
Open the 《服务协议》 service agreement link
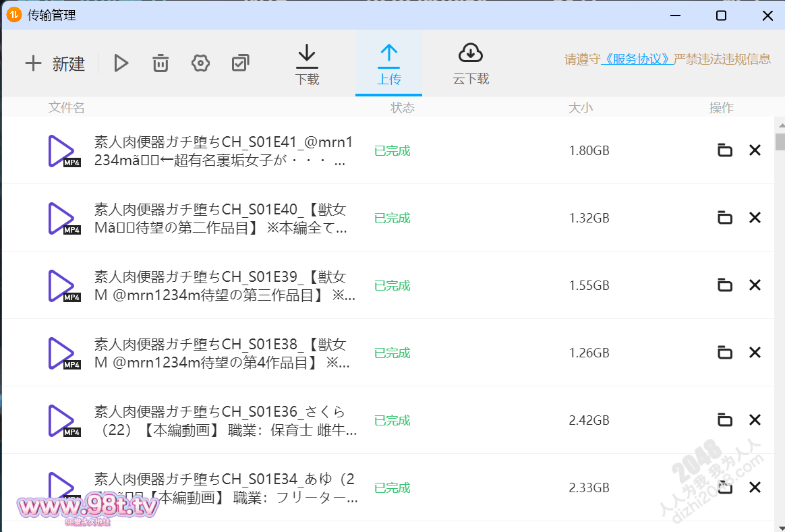click(x=637, y=59)
